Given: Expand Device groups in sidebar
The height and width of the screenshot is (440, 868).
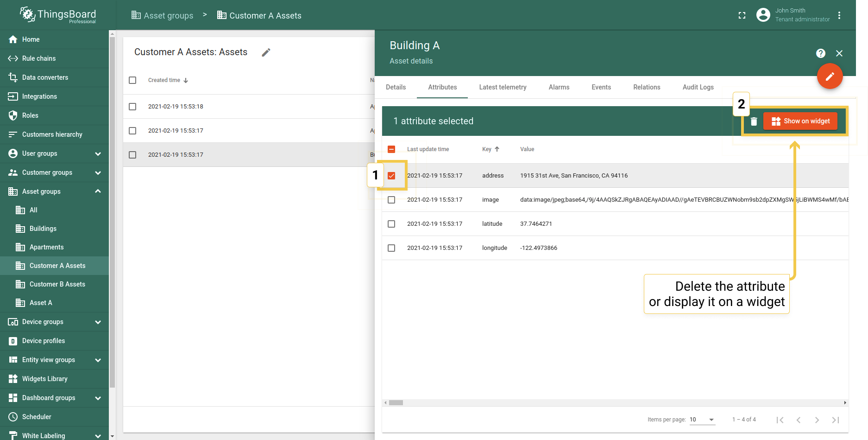Looking at the screenshot, I should click(x=98, y=322).
